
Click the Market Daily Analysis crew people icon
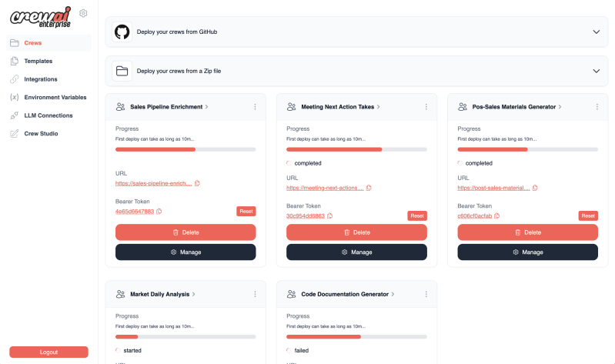coord(120,294)
